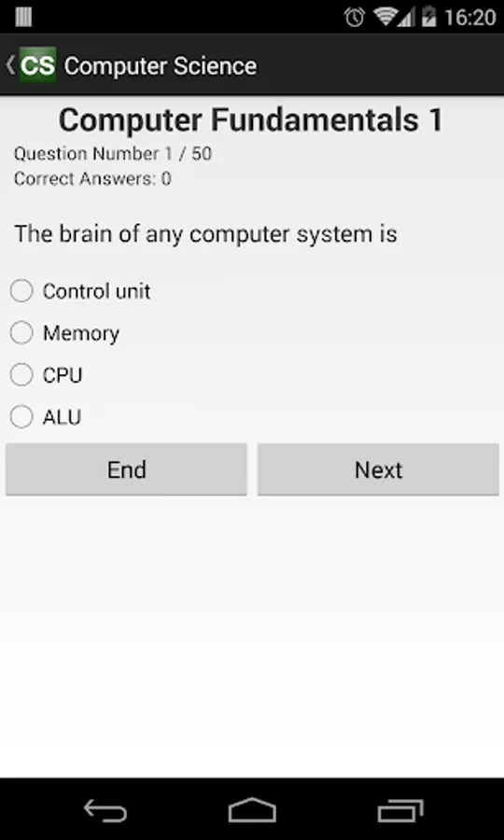Image resolution: width=504 pixels, height=840 pixels.
Task: Go back using the header chevron arrow
Action: coord(9,65)
